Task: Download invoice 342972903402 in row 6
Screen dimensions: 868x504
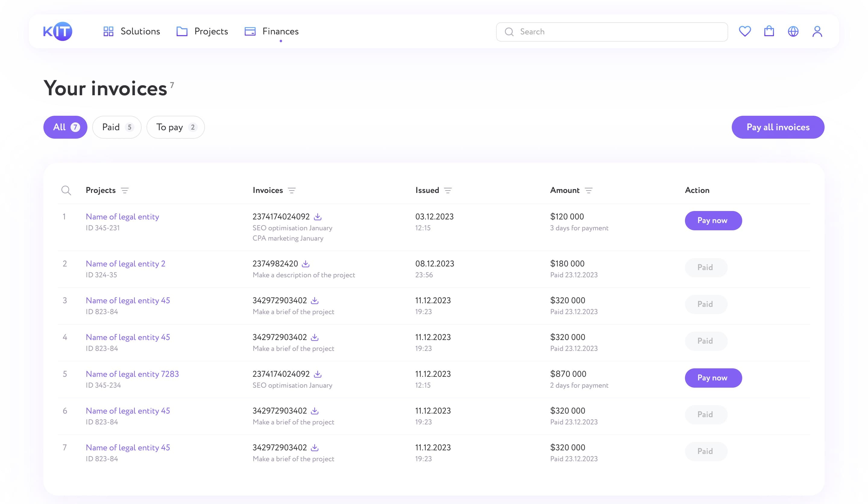Action: (314, 411)
